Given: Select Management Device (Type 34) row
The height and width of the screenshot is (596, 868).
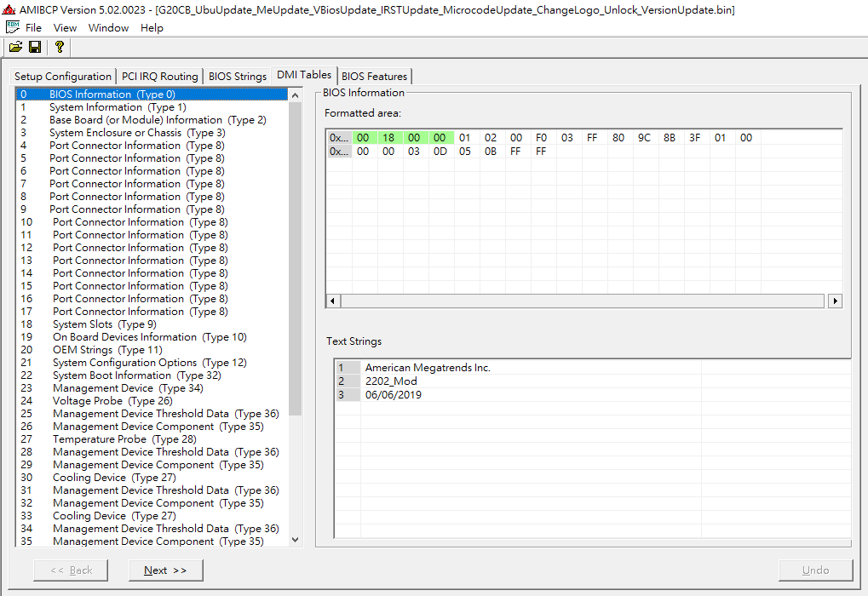Looking at the screenshot, I should click(152, 388).
